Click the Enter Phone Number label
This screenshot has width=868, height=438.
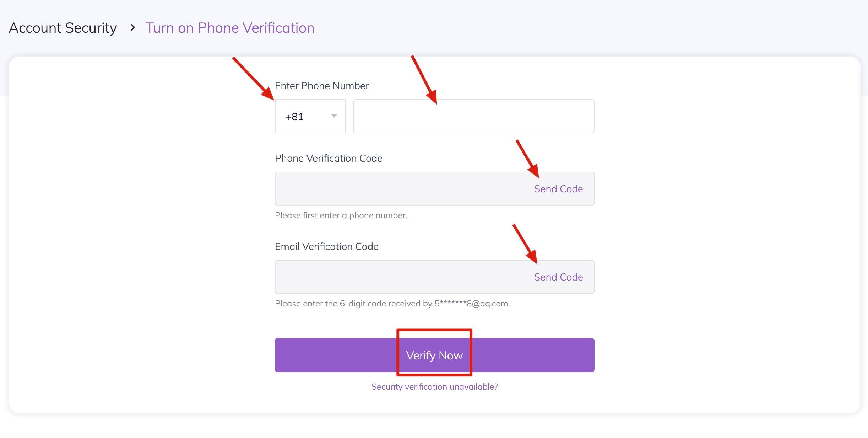point(322,86)
